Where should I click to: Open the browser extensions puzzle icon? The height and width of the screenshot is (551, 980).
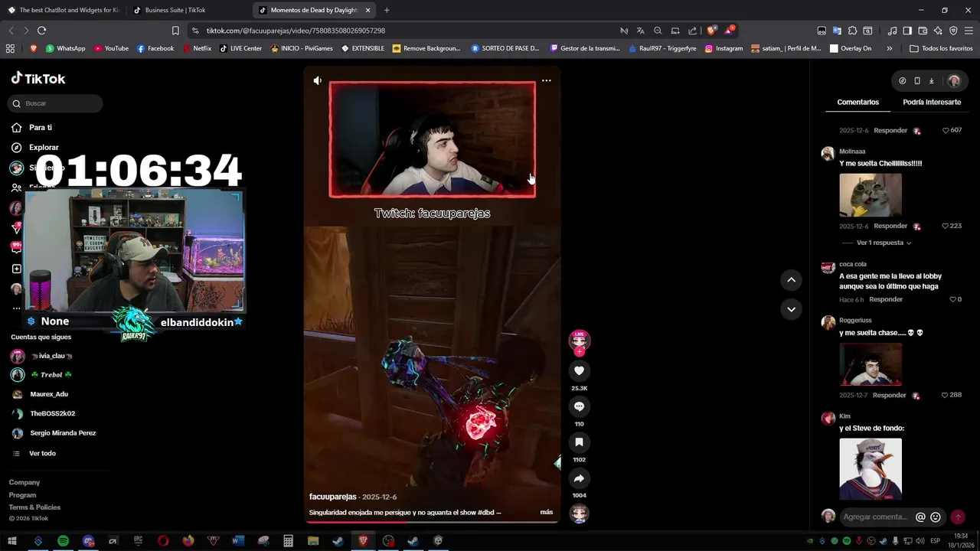click(852, 31)
